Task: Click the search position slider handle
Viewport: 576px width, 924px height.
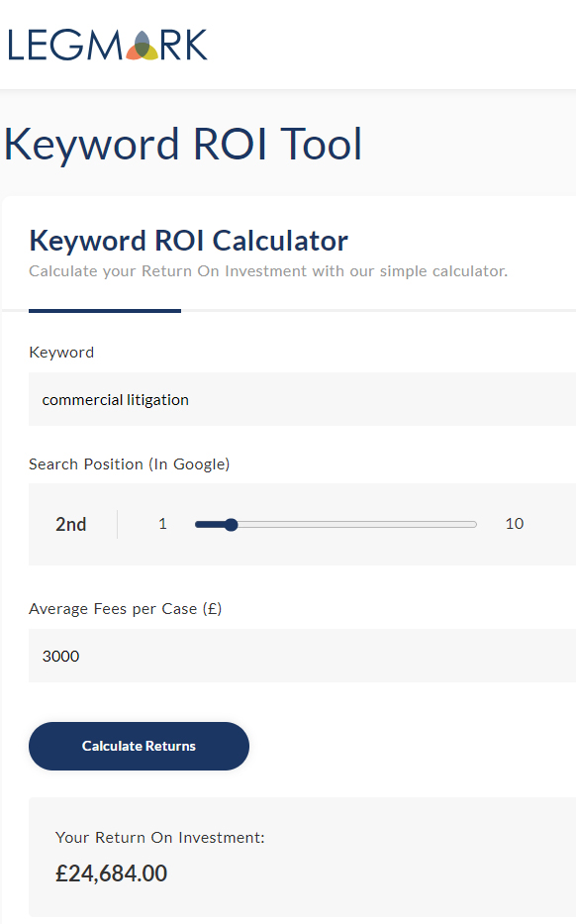Action: point(231,525)
